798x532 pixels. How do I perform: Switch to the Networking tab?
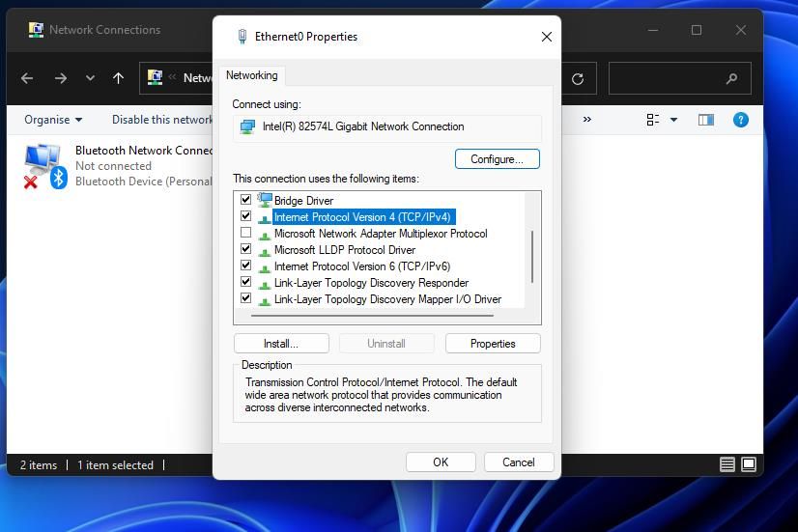tap(252, 75)
